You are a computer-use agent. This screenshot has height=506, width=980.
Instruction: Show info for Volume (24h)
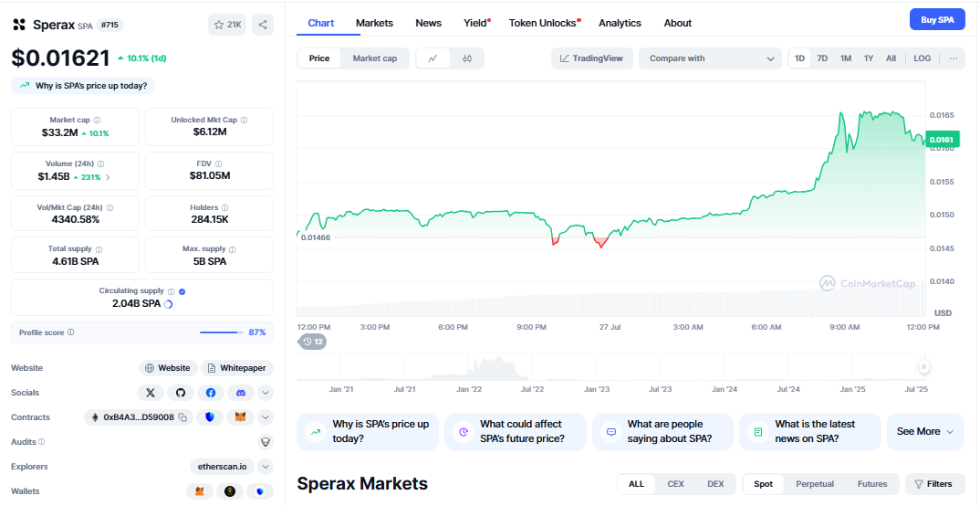(x=100, y=163)
